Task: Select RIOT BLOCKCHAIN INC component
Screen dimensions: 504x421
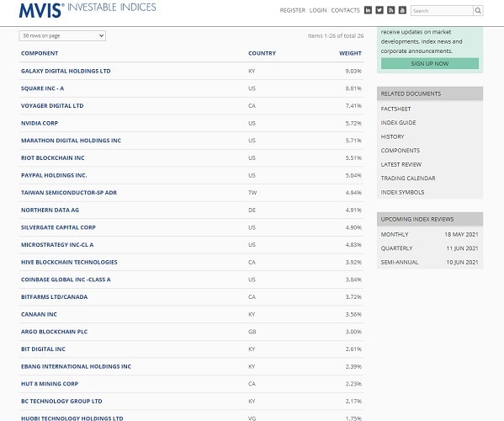Action: tap(53, 158)
